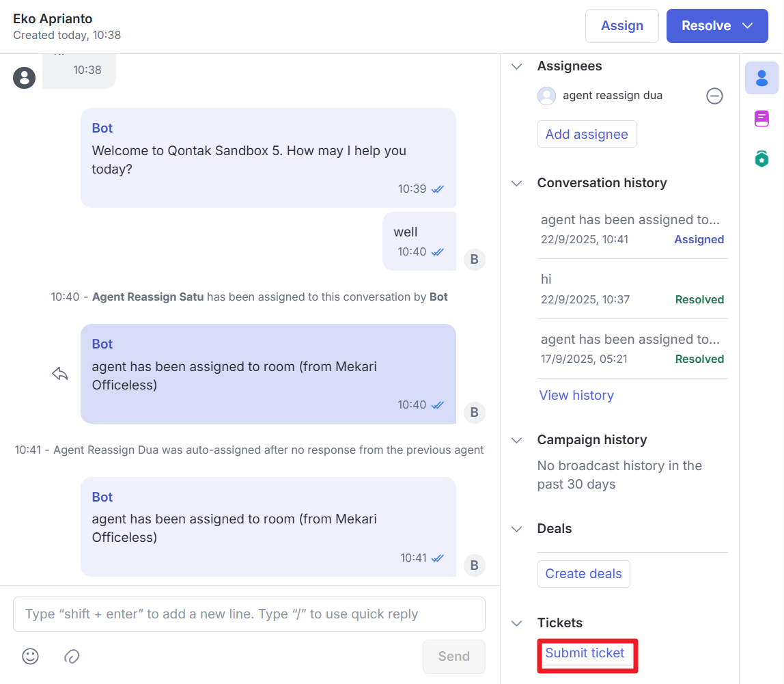The height and width of the screenshot is (684, 784).
Task: Collapse the Deals section
Action: coord(517,529)
